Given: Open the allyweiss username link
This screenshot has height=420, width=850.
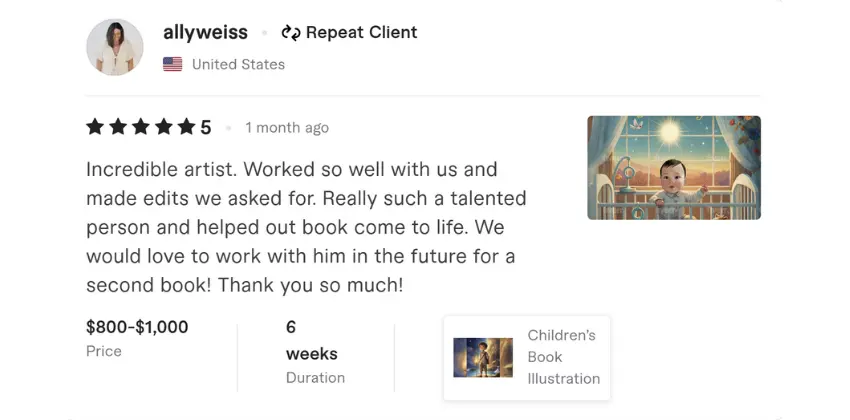Looking at the screenshot, I should (x=205, y=32).
